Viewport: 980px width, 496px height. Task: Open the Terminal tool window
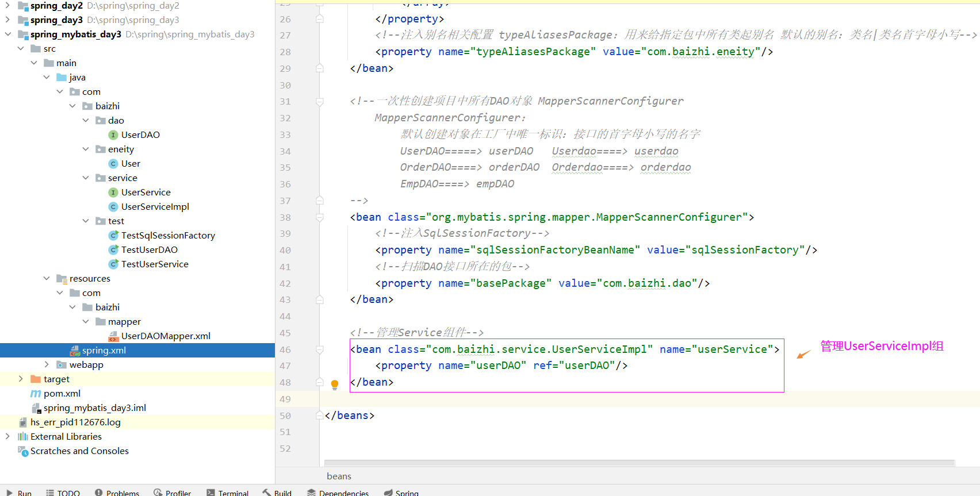228,493
